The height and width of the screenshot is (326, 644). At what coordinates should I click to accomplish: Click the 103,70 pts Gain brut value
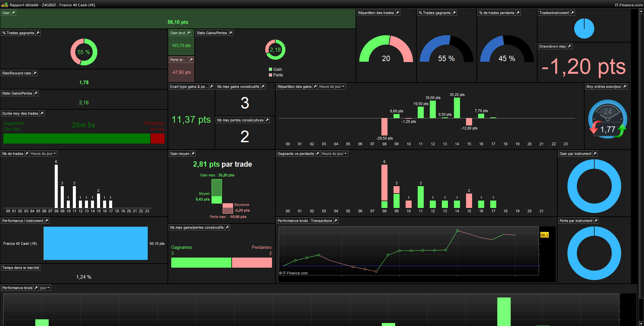point(181,46)
